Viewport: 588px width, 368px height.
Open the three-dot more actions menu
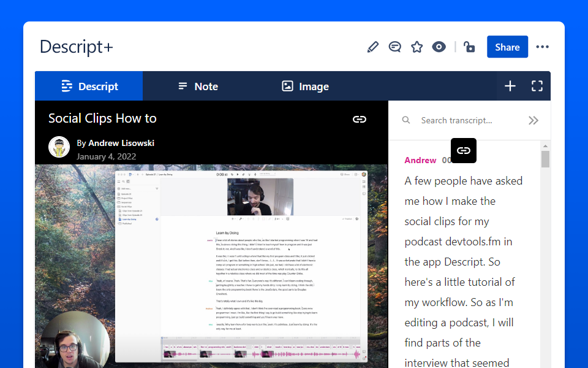click(542, 47)
